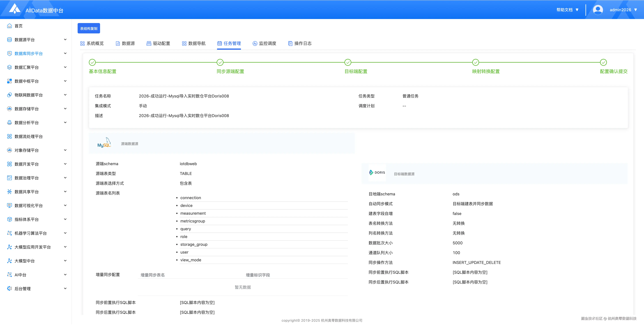Click the admin user avatar icon
The image size is (644, 328).
point(598,10)
